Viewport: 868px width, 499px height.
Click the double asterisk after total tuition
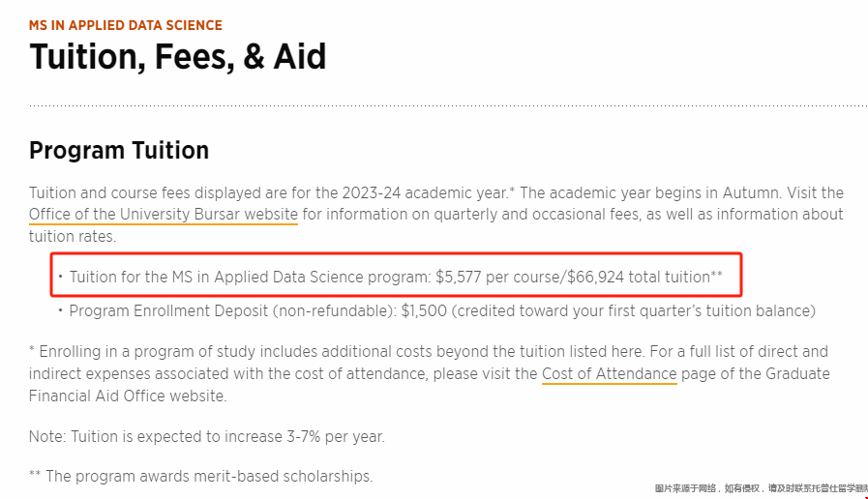(x=717, y=274)
